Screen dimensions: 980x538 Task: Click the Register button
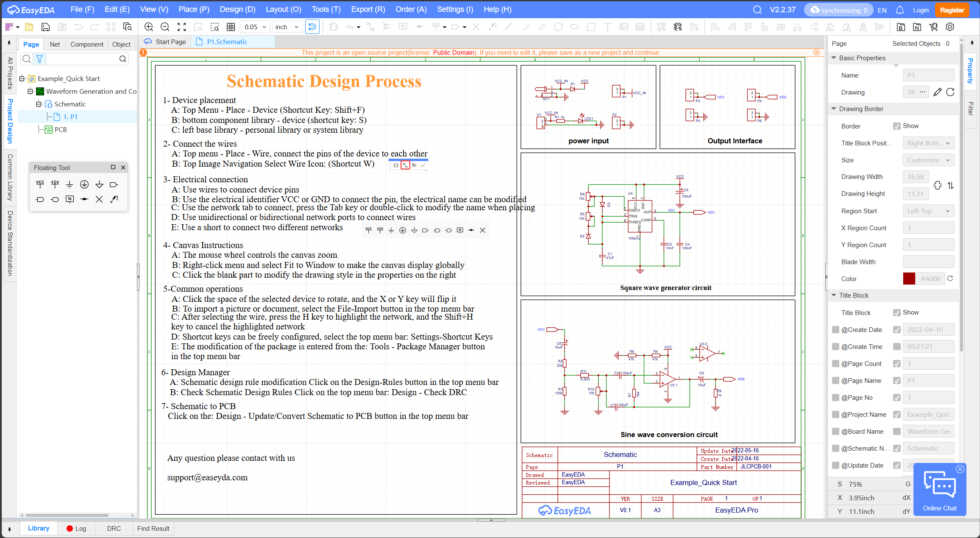point(952,10)
